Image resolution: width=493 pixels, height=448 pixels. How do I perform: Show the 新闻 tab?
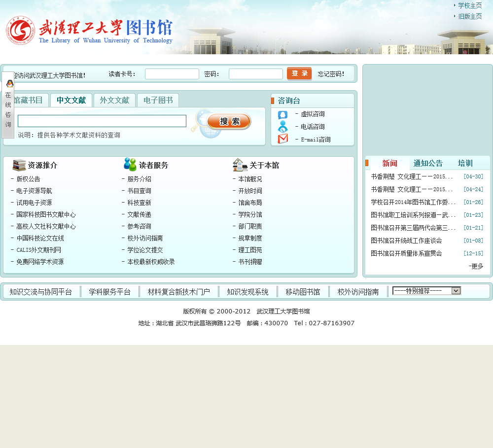[x=389, y=163]
